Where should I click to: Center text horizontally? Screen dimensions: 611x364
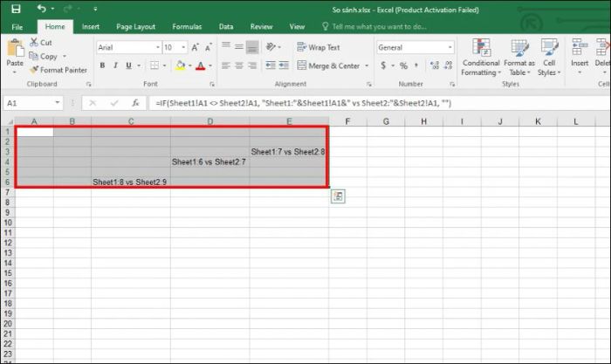click(x=239, y=65)
